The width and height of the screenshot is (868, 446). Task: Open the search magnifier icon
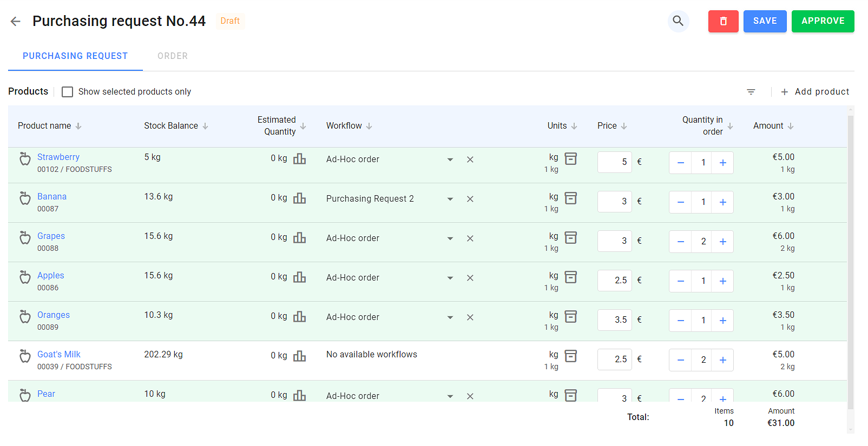[678, 21]
